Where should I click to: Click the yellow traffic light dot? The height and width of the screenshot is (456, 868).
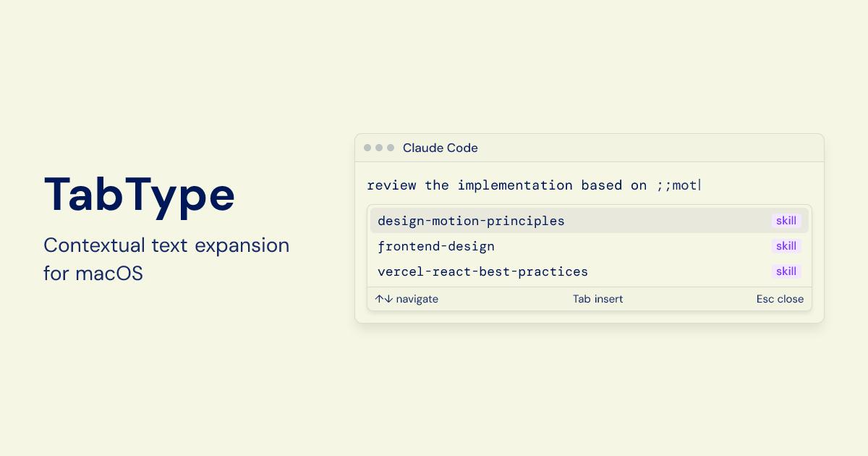tap(378, 147)
